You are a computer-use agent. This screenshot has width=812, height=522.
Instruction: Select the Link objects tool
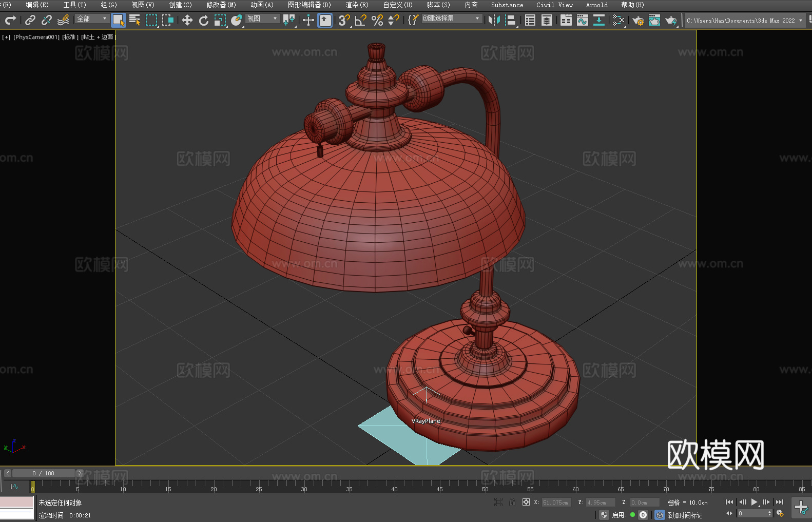30,20
